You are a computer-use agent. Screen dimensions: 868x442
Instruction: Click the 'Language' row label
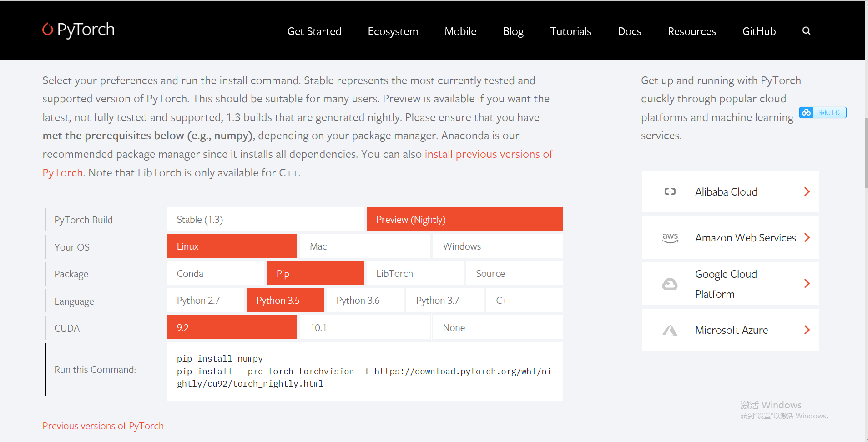[74, 301]
